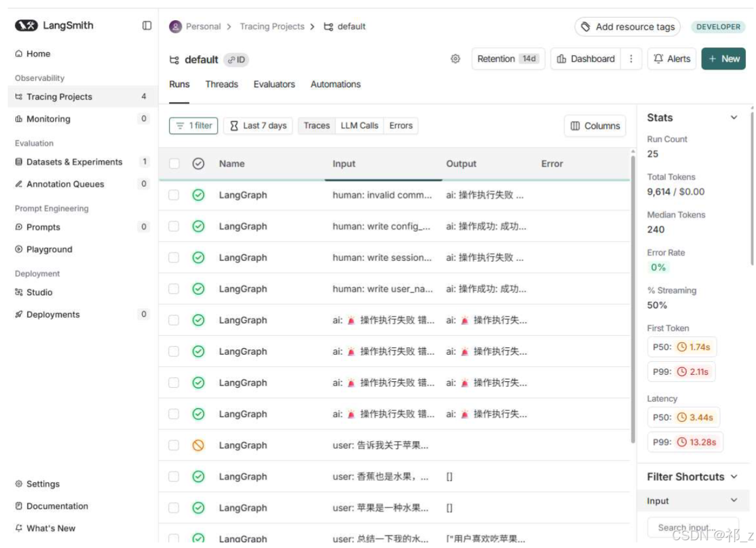Open the Columns selector

point(595,126)
